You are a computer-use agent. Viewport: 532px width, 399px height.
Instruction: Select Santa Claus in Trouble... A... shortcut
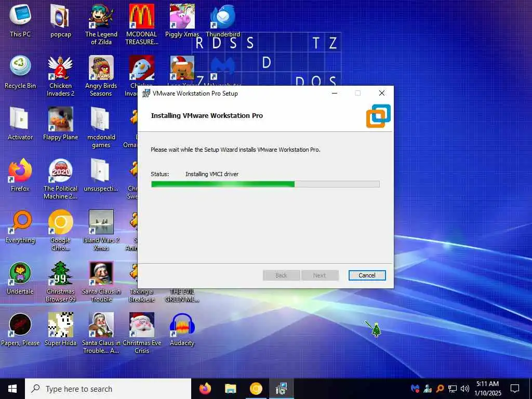click(101, 333)
